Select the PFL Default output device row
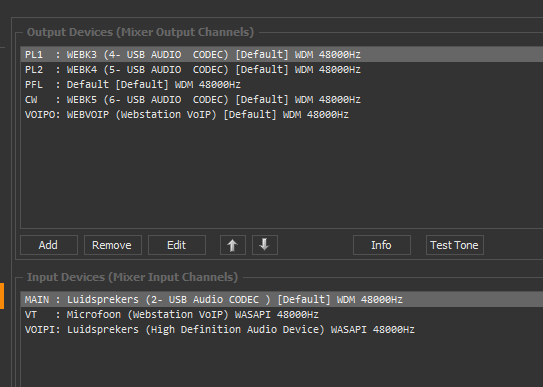The height and width of the screenshot is (387, 543). pyautogui.click(x=282, y=84)
